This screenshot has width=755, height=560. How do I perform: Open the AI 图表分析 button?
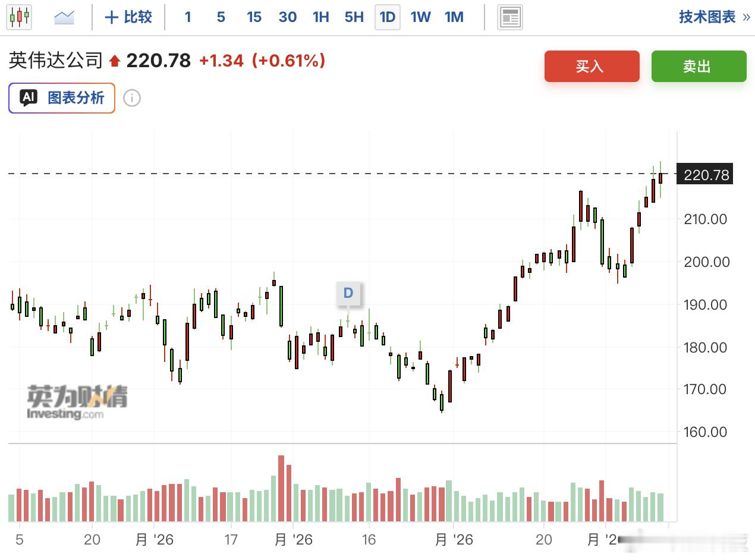coord(62,98)
